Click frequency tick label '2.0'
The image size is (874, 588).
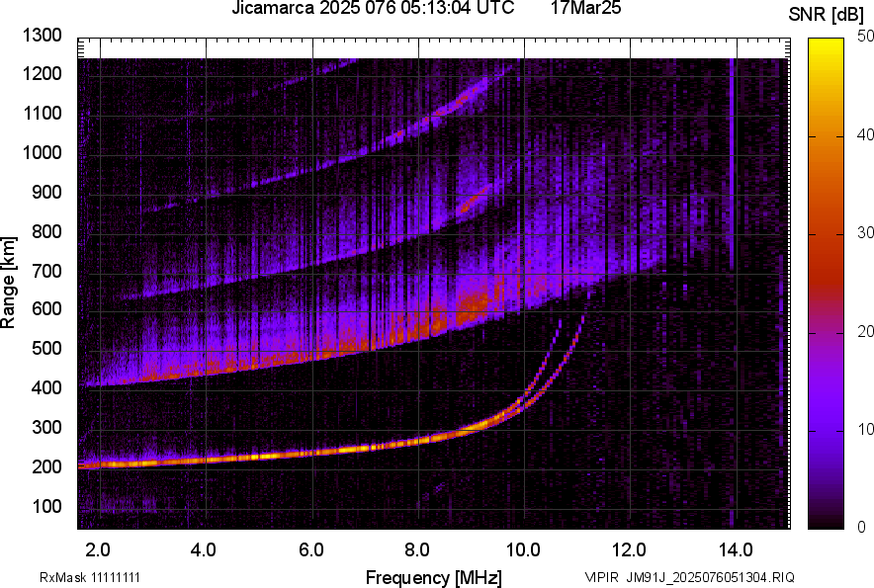[98, 550]
